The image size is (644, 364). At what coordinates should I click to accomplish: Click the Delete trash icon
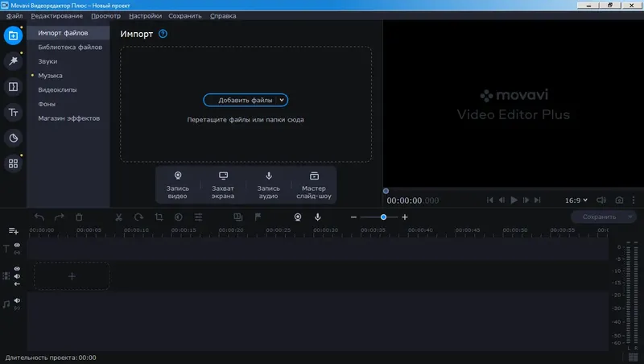coord(79,217)
